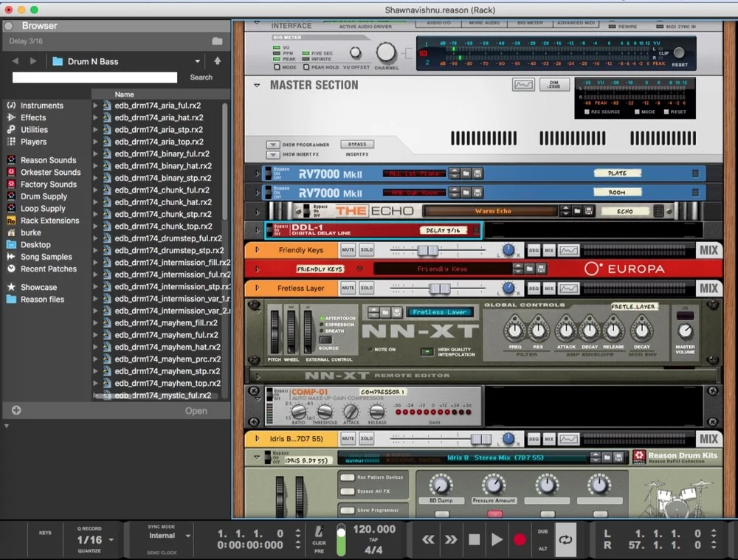Save the patch on The Echo device

[x=588, y=211]
